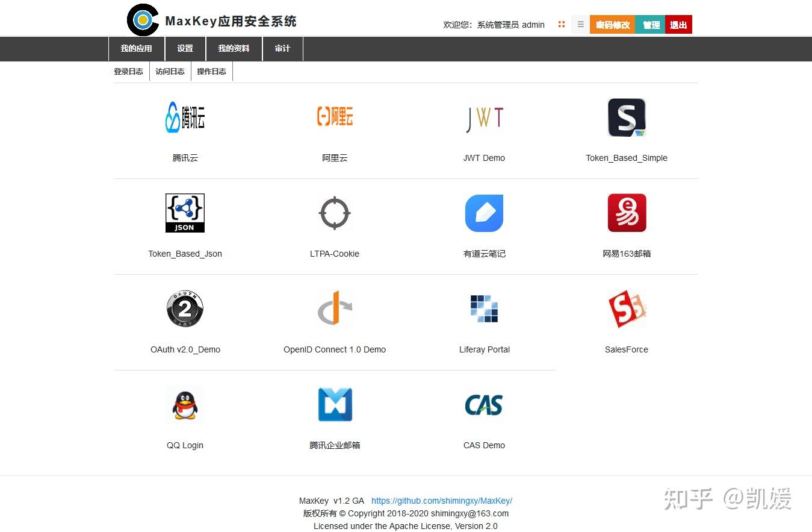
Task: Open the MaxKey GitHub repository link
Action: click(442, 501)
